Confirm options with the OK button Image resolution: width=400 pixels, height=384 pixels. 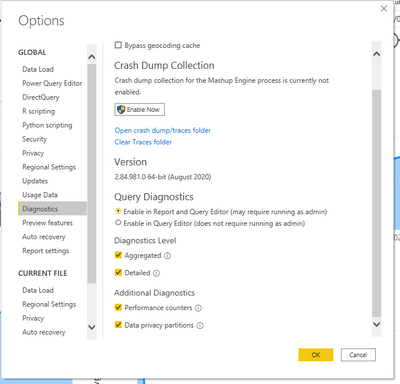316,355
